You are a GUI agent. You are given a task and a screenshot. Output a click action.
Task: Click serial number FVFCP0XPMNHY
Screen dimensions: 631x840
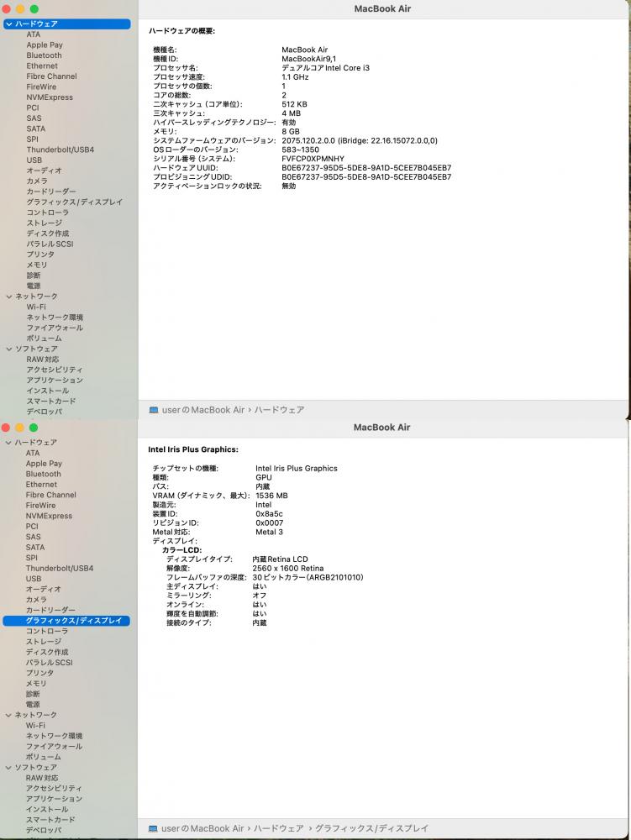pos(313,159)
